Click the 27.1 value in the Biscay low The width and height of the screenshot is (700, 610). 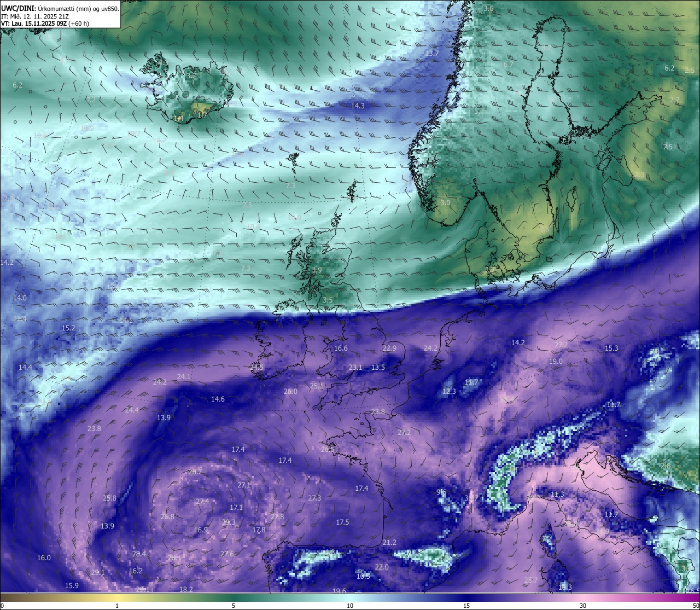point(244,485)
